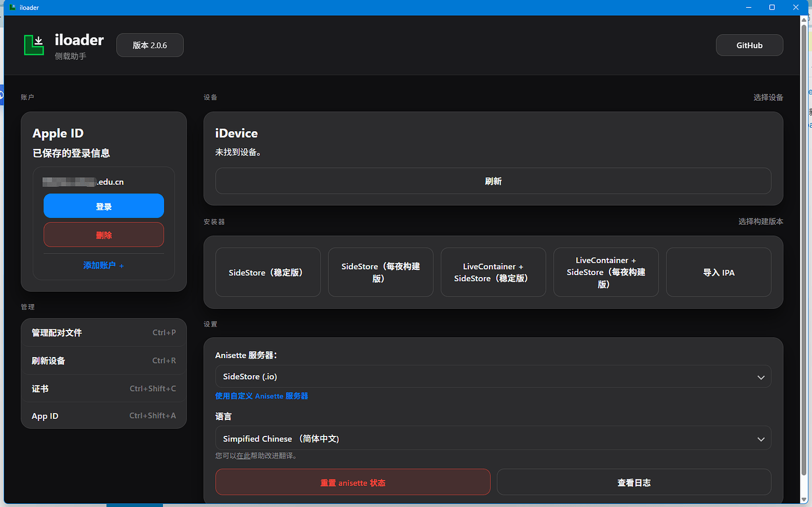Viewport: 812px width, 507px height.
Task: Click the iloader green logo icon
Action: (34, 45)
